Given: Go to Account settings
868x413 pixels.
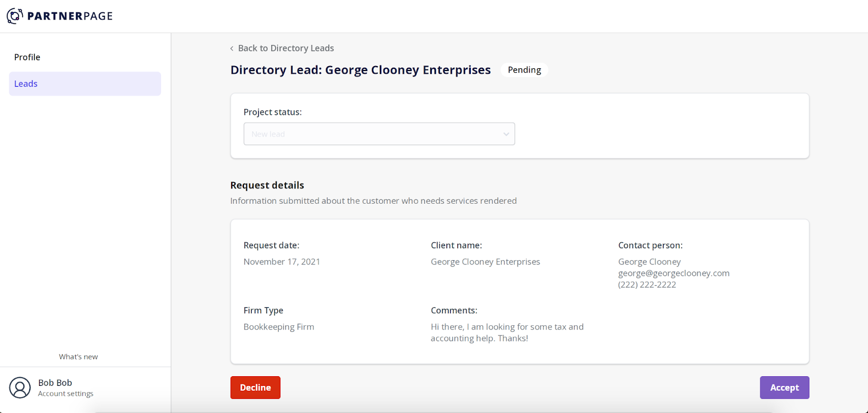Looking at the screenshot, I should (66, 394).
